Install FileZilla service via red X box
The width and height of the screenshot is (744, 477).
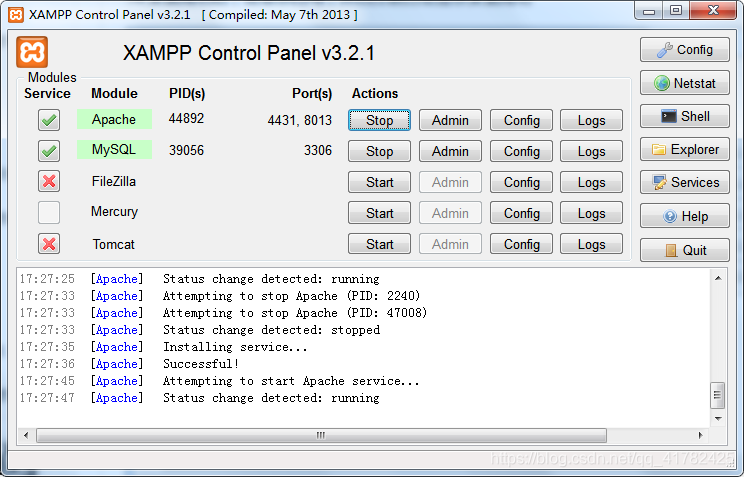[x=49, y=181]
